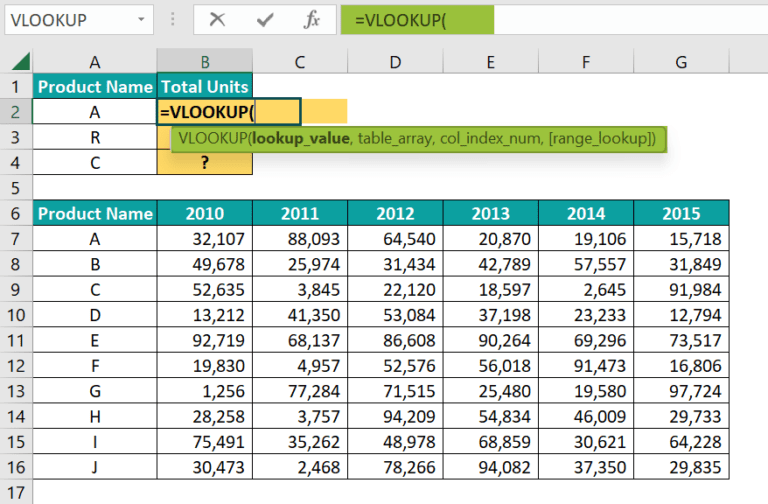Click col_index_num in the VLOOKUP tooltip

(491, 139)
